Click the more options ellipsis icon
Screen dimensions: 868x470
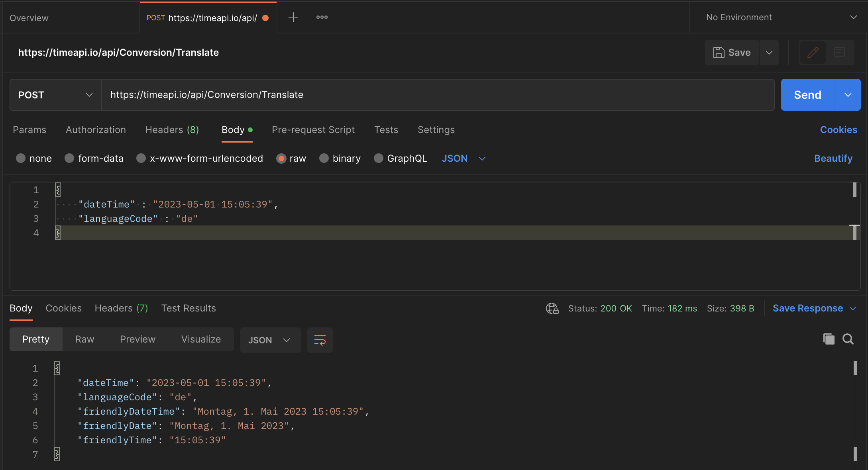[321, 17]
